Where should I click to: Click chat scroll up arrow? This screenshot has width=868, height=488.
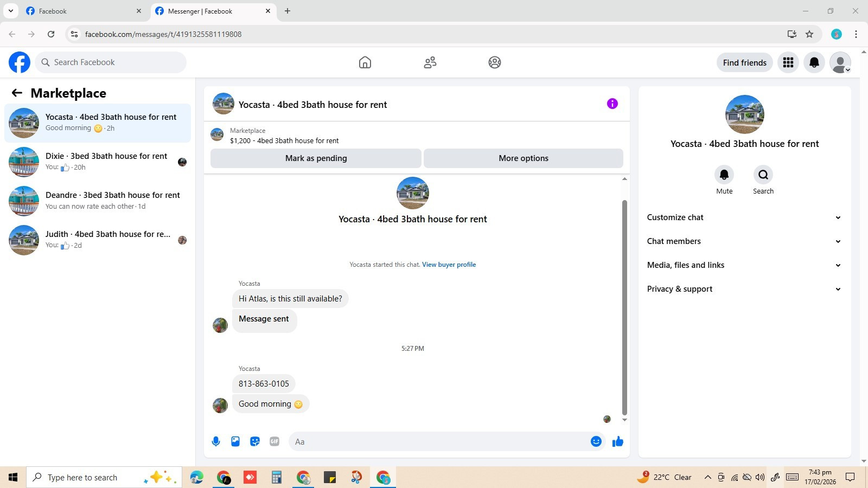(624, 178)
